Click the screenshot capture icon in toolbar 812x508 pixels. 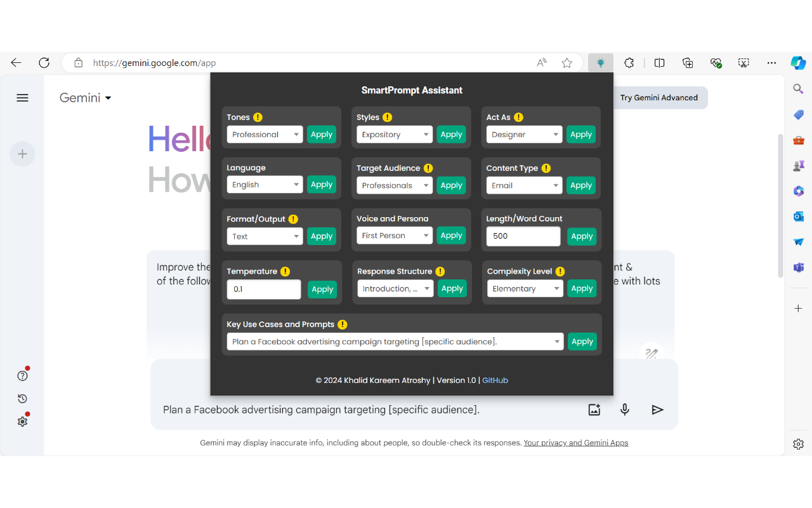coord(743,63)
